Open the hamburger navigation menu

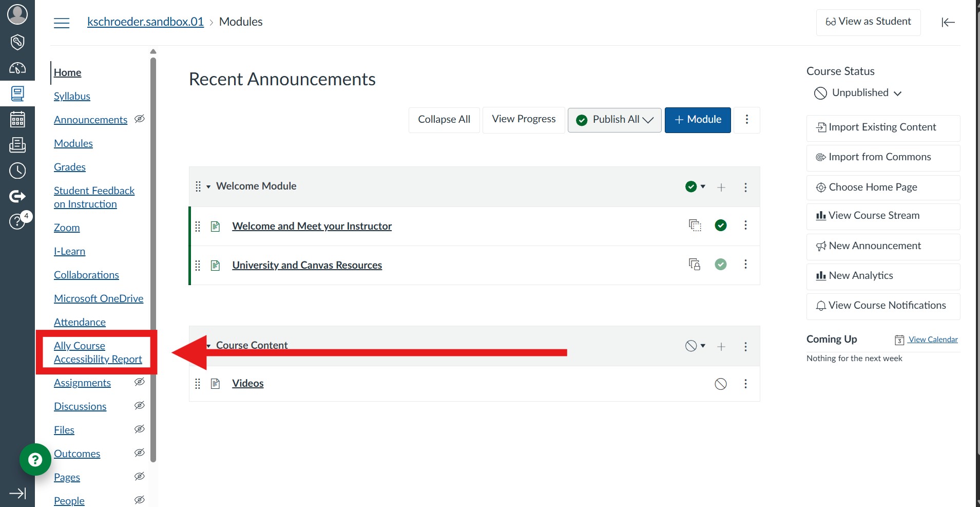[62, 23]
